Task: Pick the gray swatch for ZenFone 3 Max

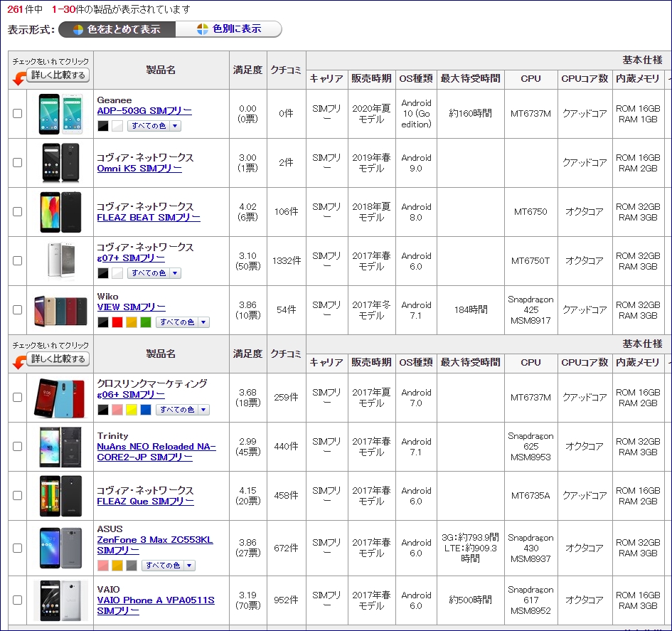Action: click(x=132, y=566)
